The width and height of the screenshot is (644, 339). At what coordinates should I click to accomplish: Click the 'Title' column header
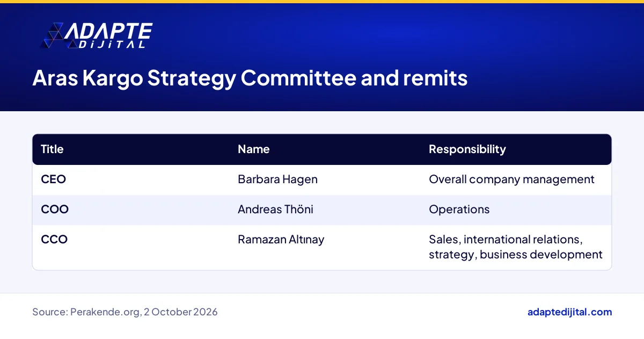(52, 149)
